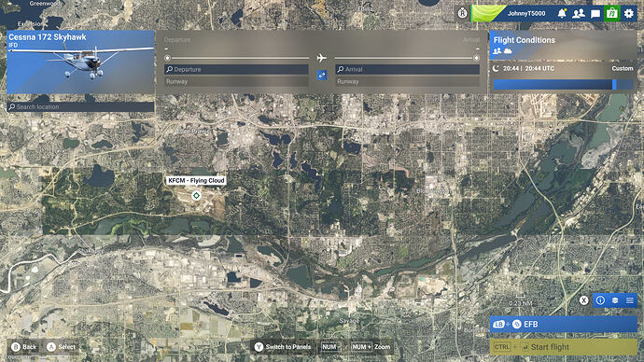Click the Arrival airport search field
Image resolution: width=644 pixels, height=362 pixels.
point(408,69)
